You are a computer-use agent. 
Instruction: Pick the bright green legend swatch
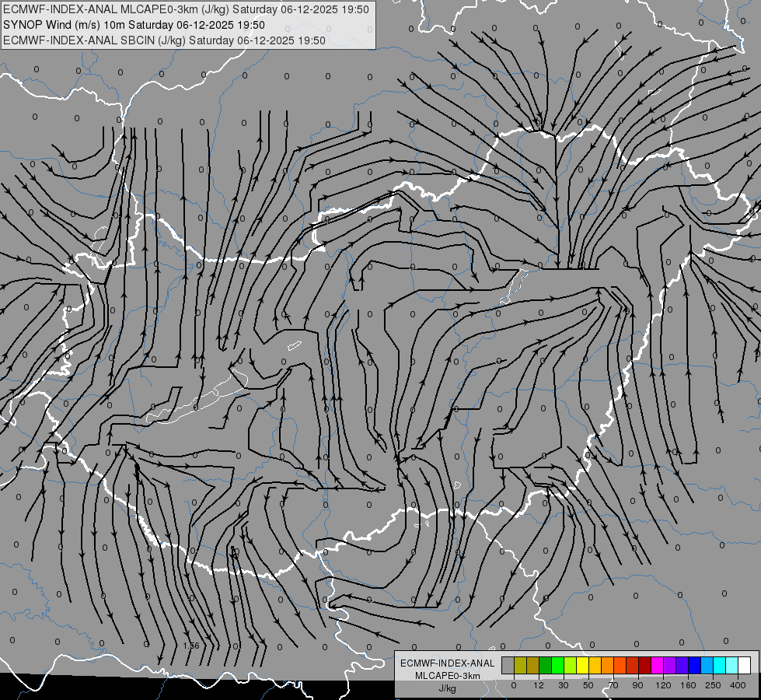[x=557, y=665]
